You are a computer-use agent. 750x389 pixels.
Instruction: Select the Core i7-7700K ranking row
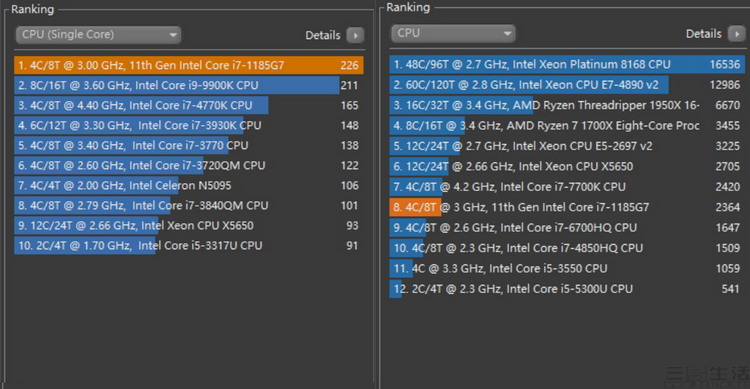(x=567, y=187)
